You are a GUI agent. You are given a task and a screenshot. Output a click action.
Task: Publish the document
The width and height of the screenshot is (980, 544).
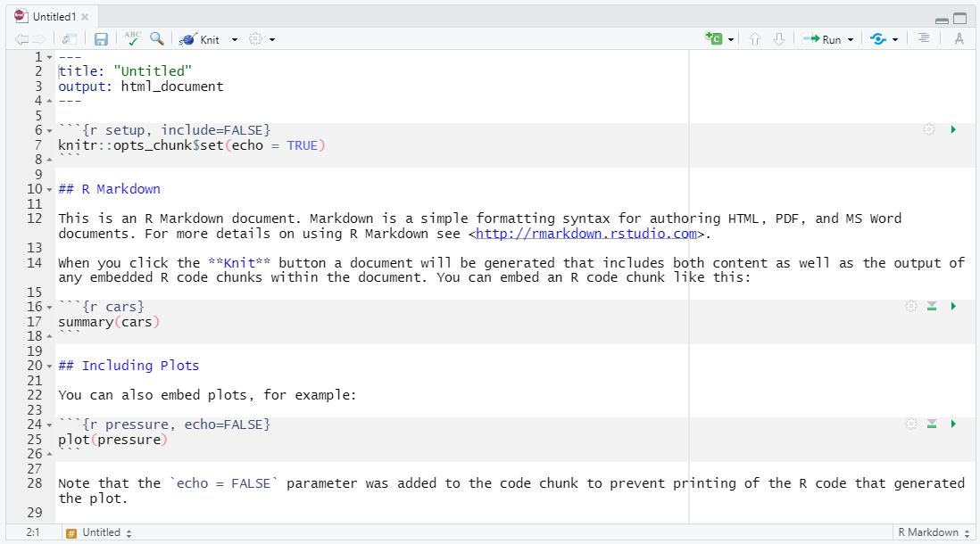878,39
